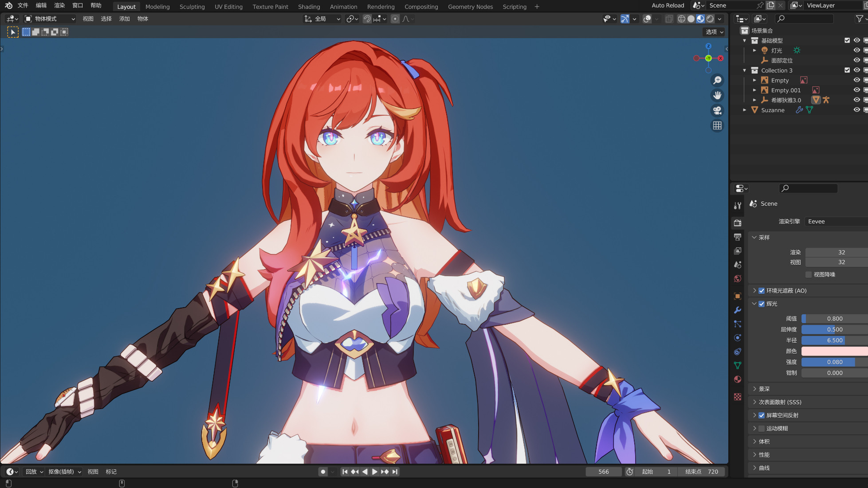The width and height of the screenshot is (868, 488).
Task: Toggle camera view icon in viewport
Action: pos(717,110)
